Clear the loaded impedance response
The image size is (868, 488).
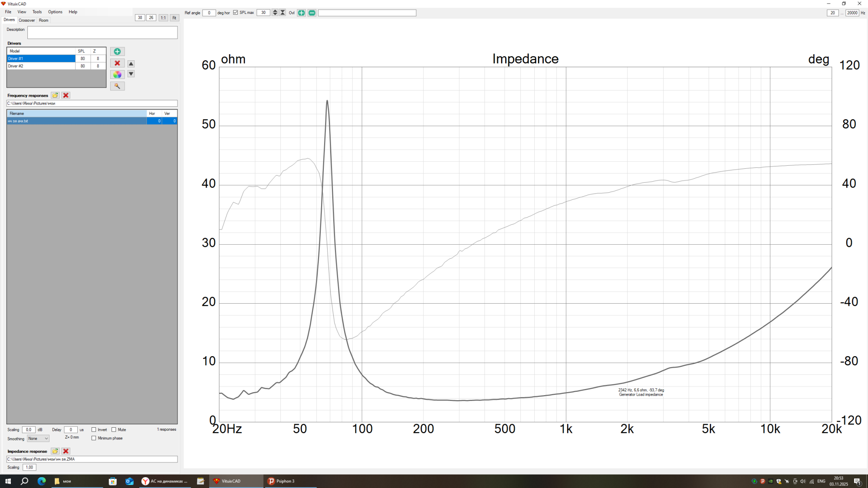66,451
